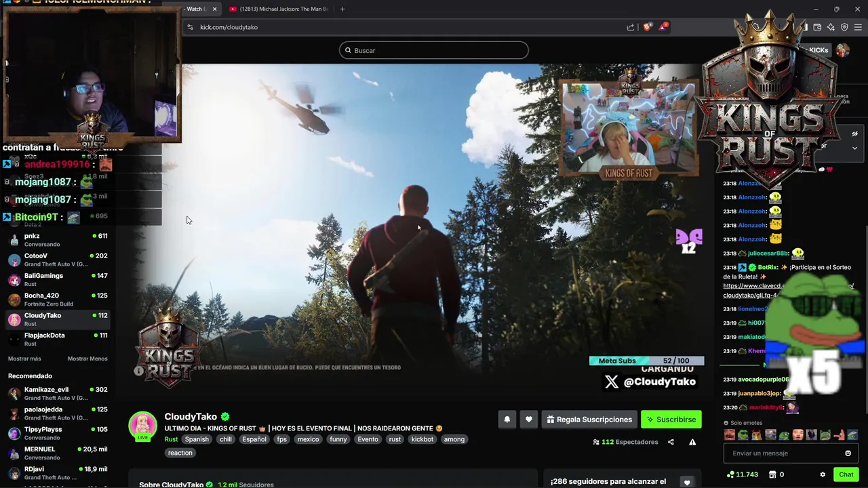Click the Español tag
868x488 pixels.
tap(254, 439)
